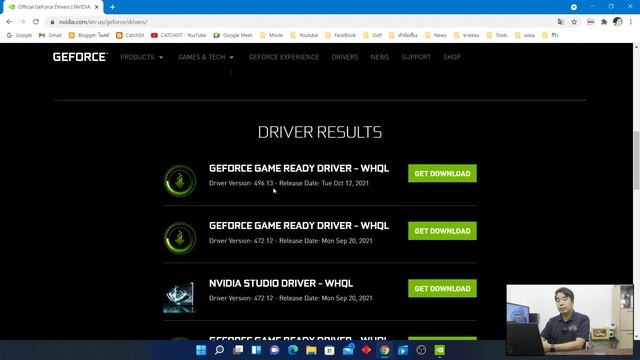
Task: Launch Microsoft Edge from the taskbar
Action: point(293,350)
